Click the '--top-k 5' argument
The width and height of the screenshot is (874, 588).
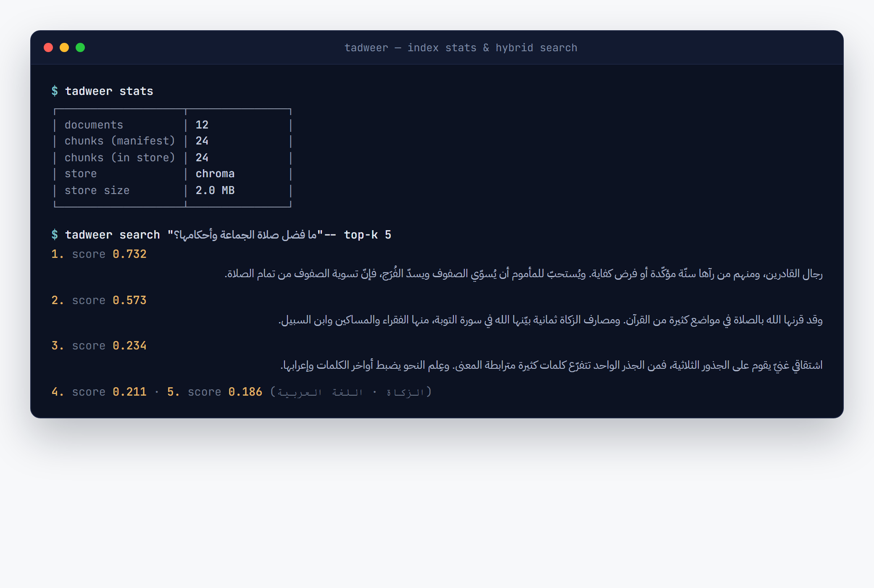[358, 235]
